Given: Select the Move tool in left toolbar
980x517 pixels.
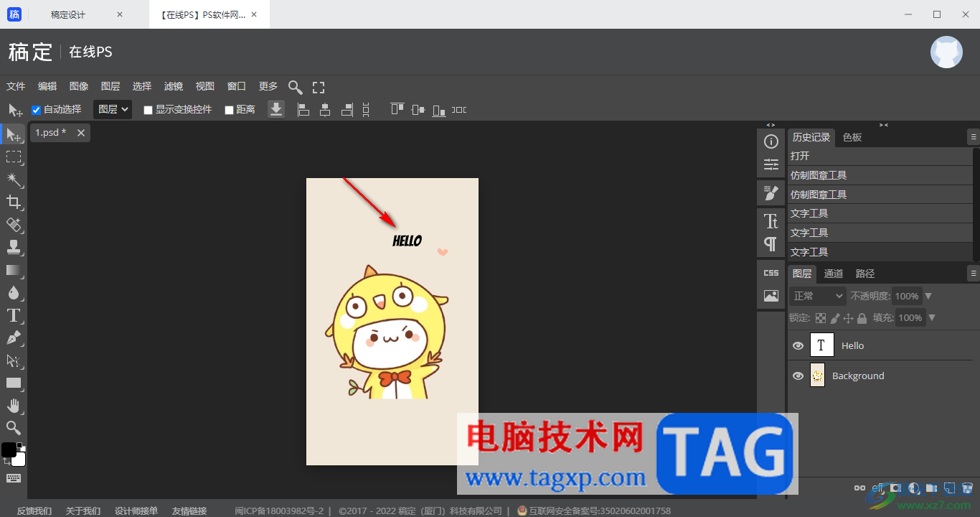Looking at the screenshot, I should (x=14, y=134).
